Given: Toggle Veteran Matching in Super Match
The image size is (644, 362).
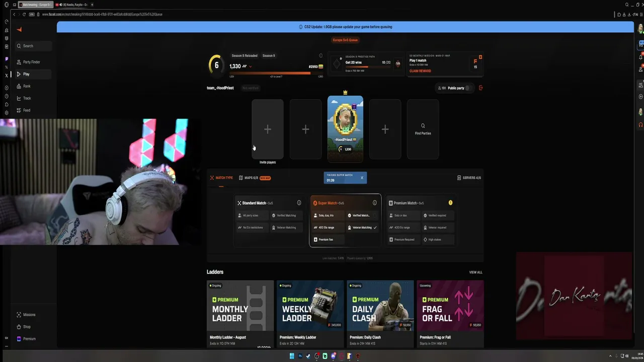Looking at the screenshot, I should pos(362,228).
